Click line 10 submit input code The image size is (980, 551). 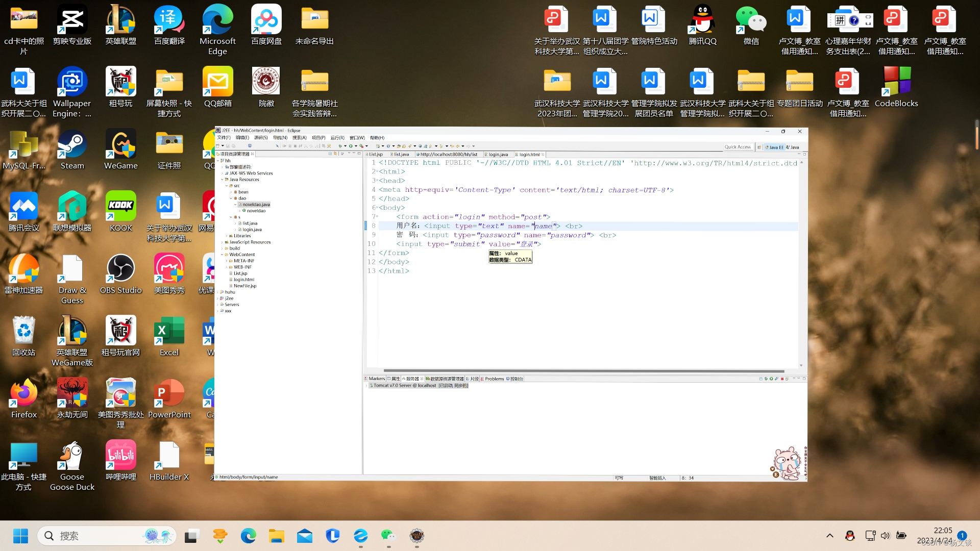pyautogui.click(x=469, y=244)
